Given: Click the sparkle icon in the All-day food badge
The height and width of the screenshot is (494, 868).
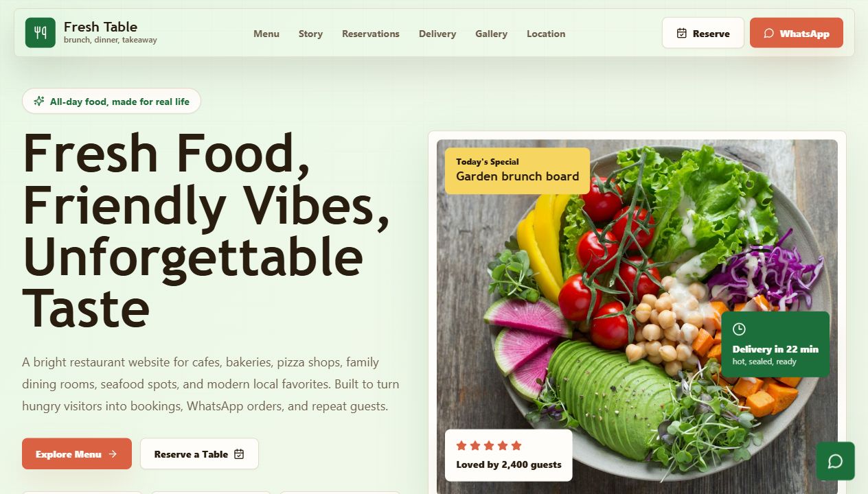Looking at the screenshot, I should (39, 102).
